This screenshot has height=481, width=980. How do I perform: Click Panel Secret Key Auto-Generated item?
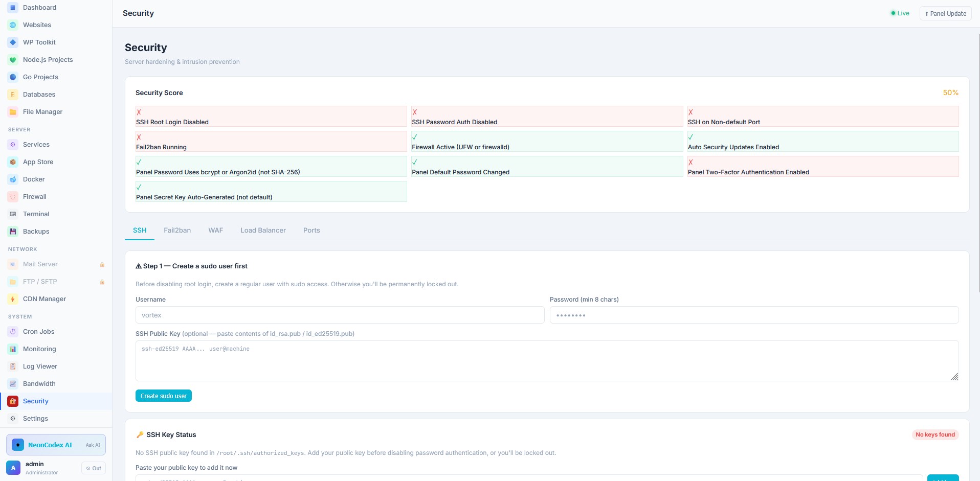tap(271, 192)
